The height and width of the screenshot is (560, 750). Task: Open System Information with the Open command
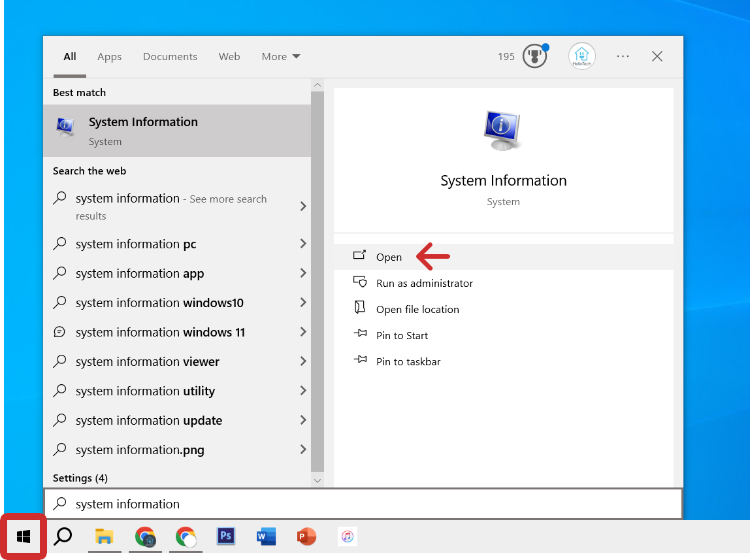coord(389,257)
